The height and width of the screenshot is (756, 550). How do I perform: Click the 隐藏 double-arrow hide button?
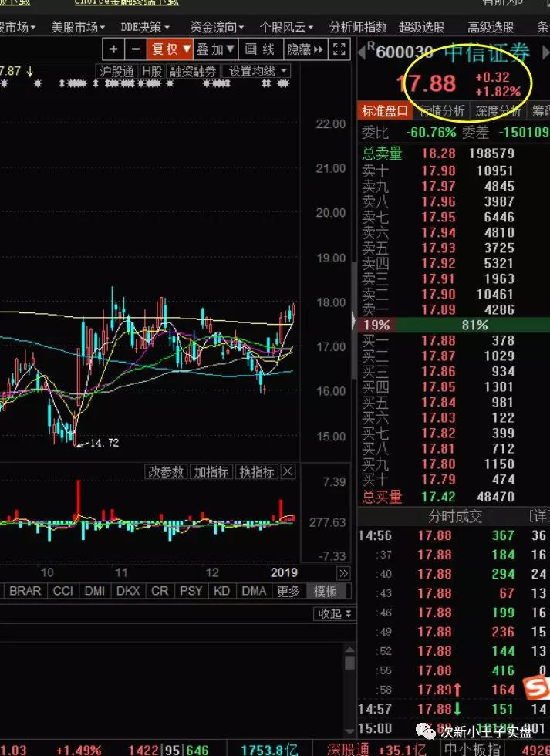(305, 49)
